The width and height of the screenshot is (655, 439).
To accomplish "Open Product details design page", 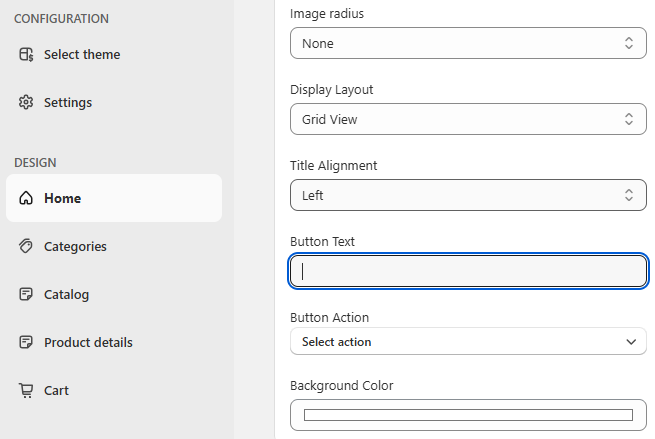I will click(x=114, y=342).
